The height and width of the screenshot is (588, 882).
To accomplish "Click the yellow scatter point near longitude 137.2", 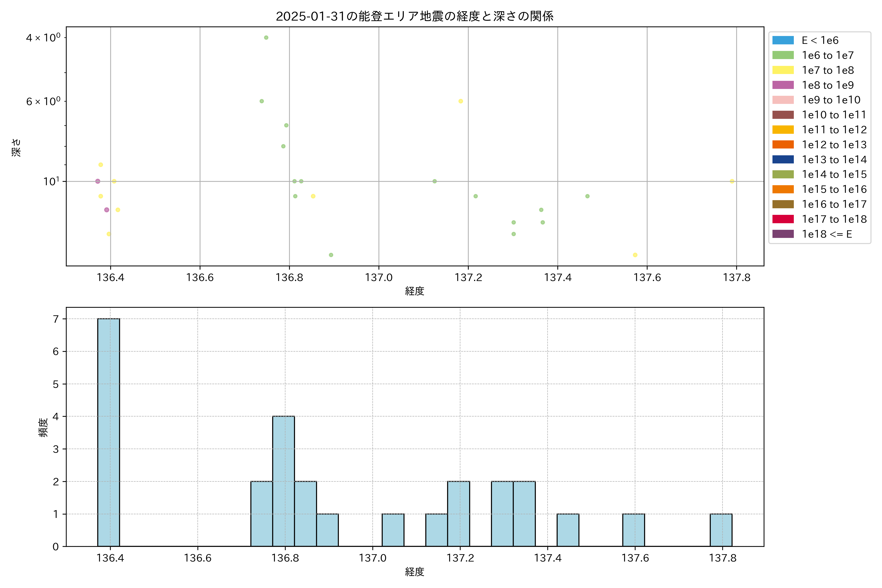I will 461,101.
